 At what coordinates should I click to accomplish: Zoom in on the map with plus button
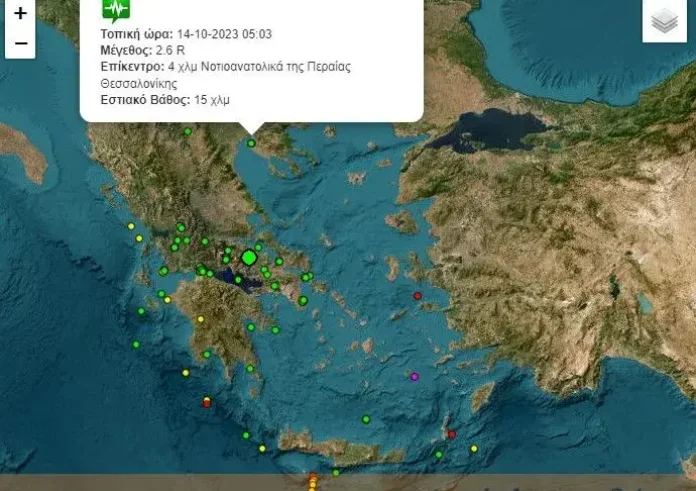tap(20, 13)
